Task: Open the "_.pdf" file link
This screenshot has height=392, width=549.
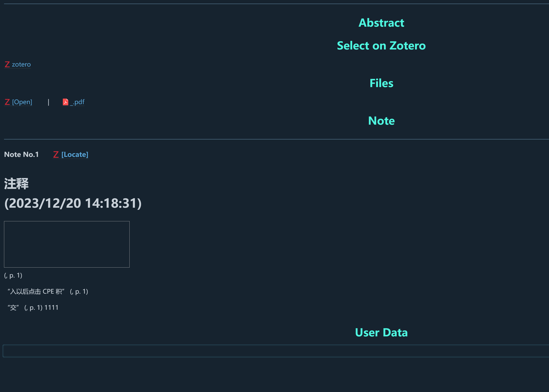Action: point(77,102)
